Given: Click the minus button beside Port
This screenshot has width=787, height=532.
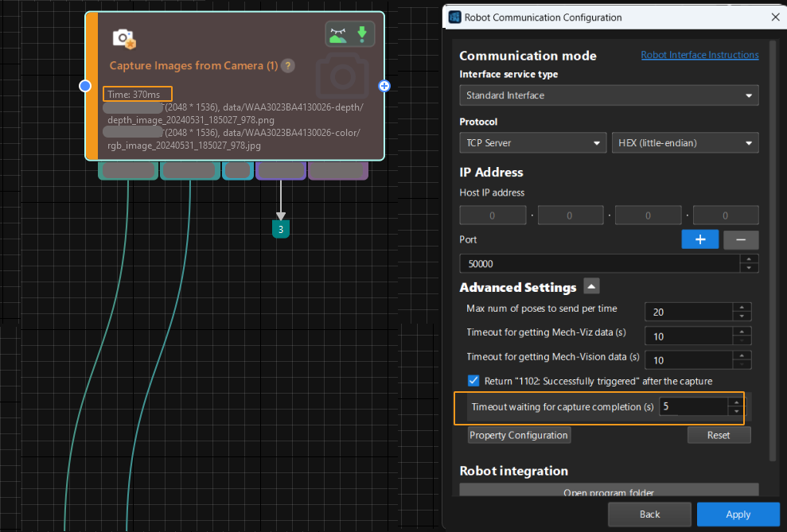Looking at the screenshot, I should coord(741,240).
